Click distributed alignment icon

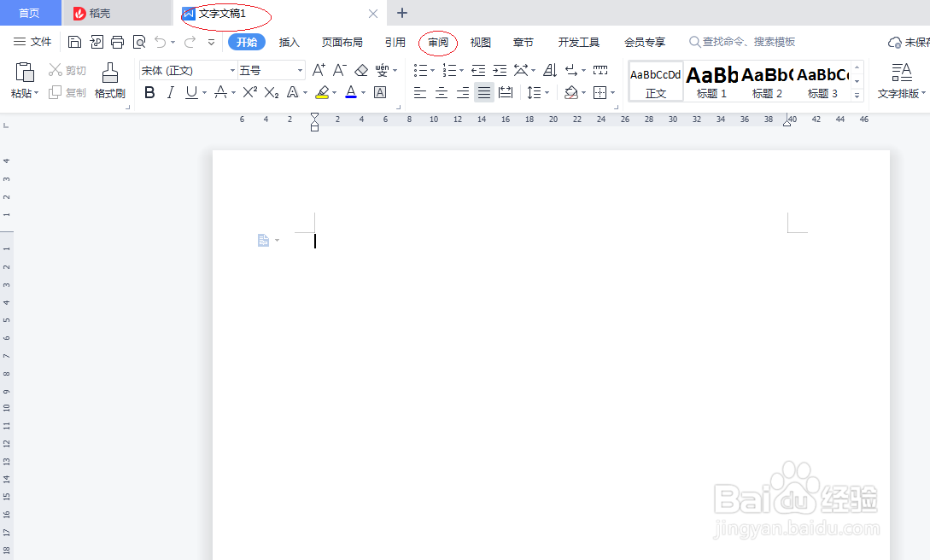click(506, 92)
